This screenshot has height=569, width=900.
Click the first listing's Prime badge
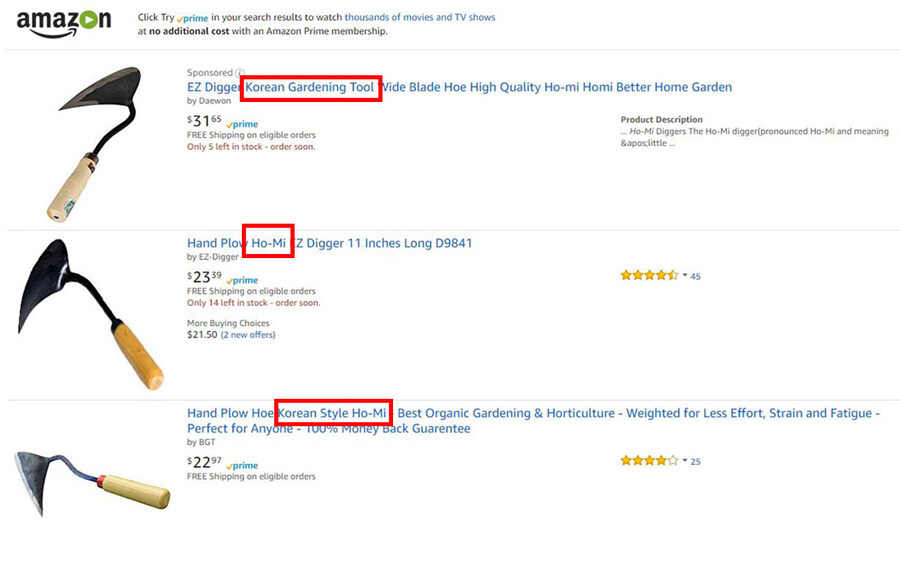[242, 124]
